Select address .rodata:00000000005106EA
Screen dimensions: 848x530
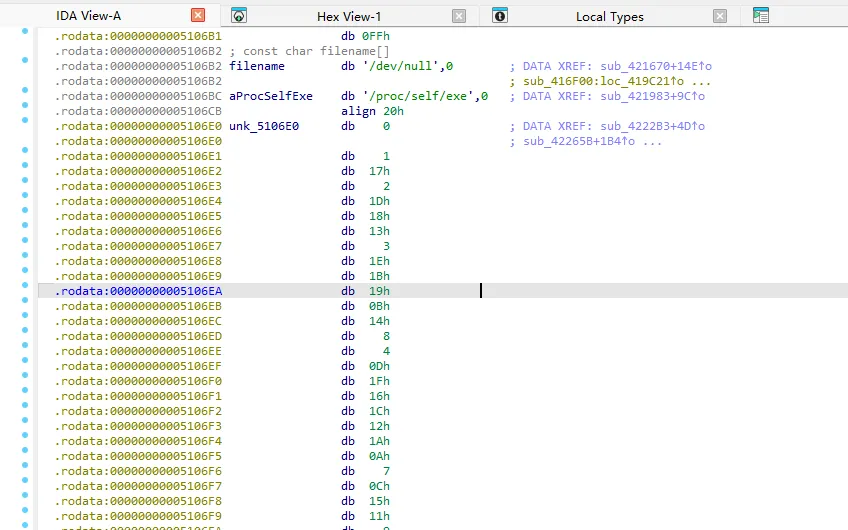138,291
